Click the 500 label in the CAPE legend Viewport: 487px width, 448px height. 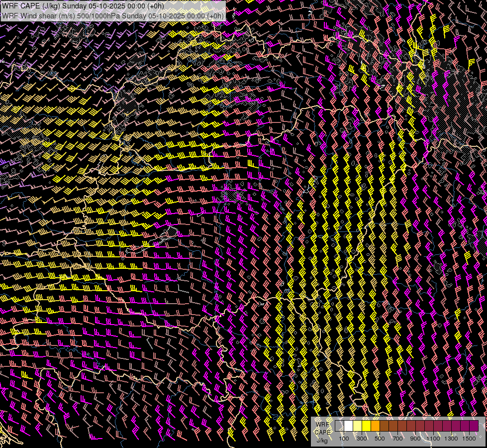[x=380, y=439]
